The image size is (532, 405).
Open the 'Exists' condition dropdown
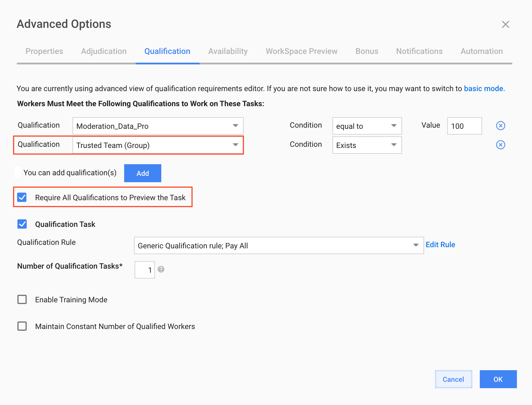(x=367, y=145)
